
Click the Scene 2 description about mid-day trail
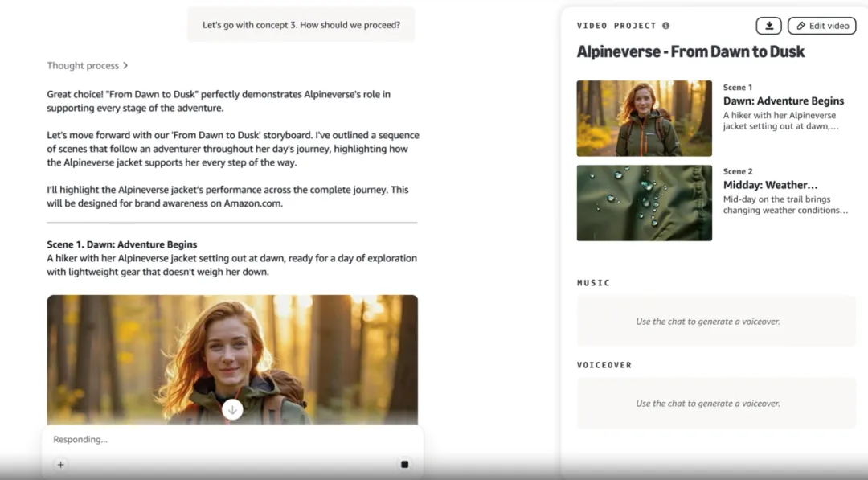pos(785,205)
